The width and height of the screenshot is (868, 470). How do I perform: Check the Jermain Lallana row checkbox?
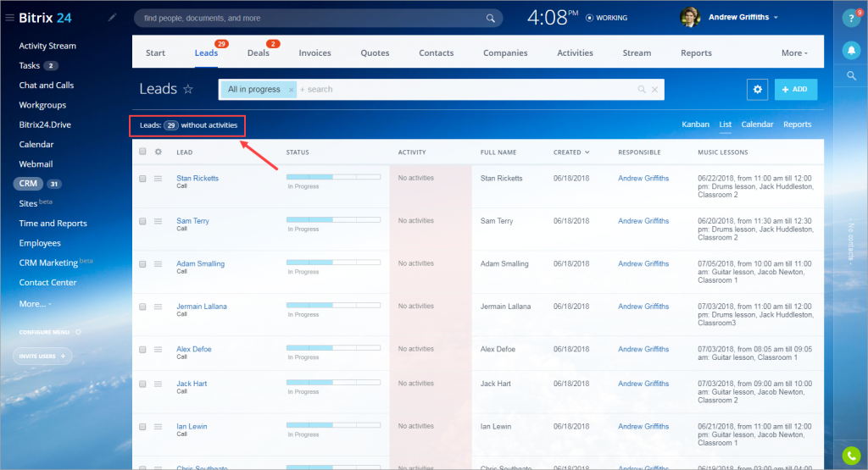click(142, 307)
